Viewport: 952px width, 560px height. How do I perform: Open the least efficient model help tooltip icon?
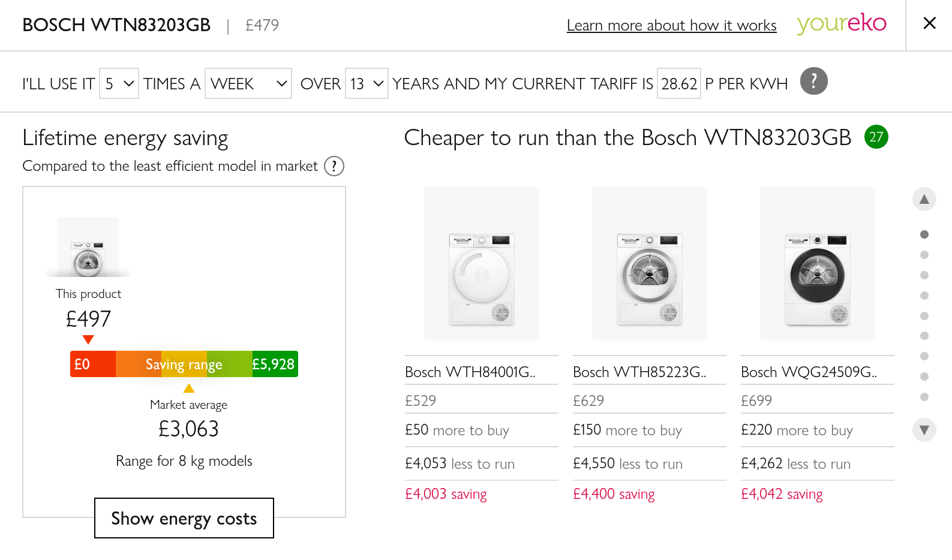334,166
